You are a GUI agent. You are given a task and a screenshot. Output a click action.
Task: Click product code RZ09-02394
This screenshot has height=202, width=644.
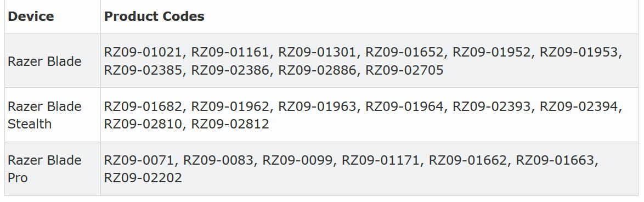click(x=578, y=106)
